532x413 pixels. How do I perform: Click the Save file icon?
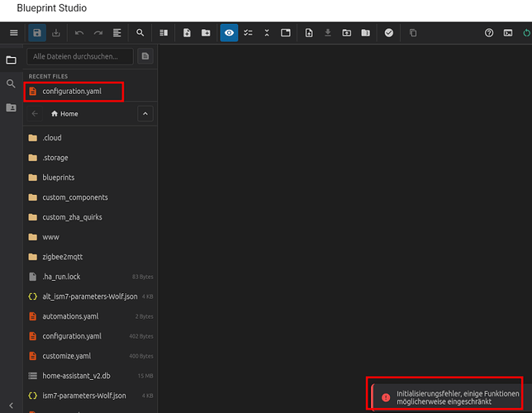click(x=37, y=33)
